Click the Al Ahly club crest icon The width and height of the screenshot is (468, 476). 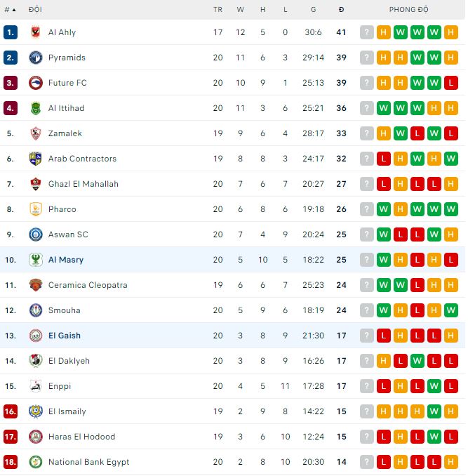[x=35, y=32]
